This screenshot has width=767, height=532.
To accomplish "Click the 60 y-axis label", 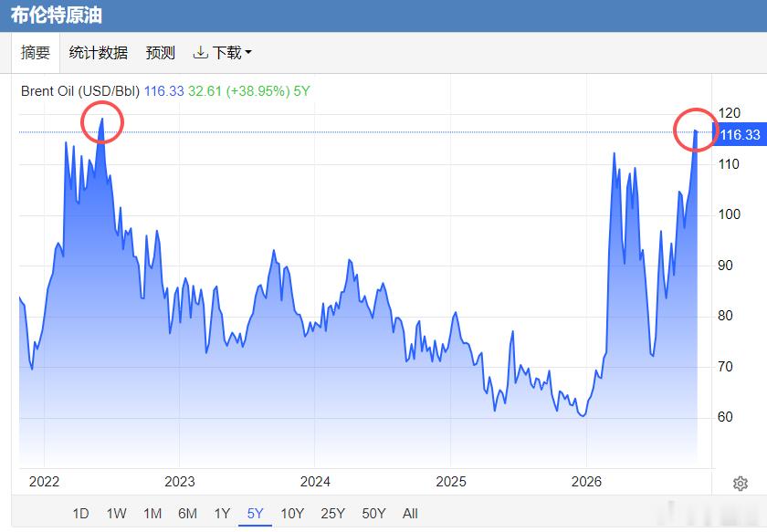I will (x=725, y=417).
